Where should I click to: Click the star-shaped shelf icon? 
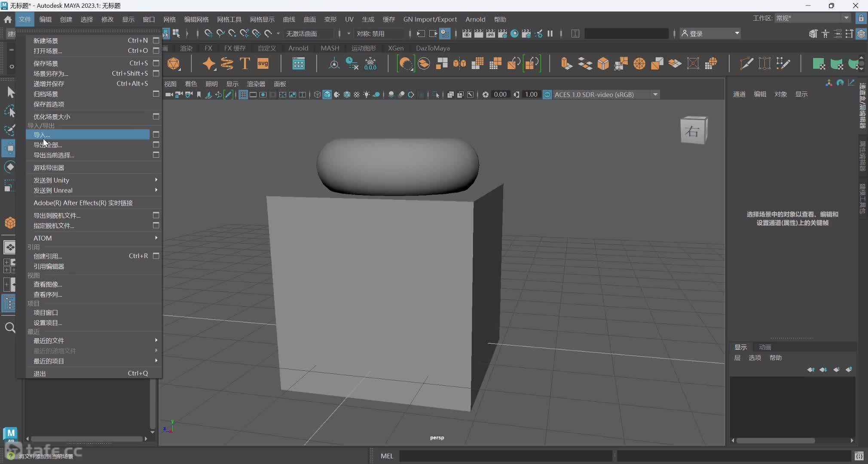tap(209, 64)
